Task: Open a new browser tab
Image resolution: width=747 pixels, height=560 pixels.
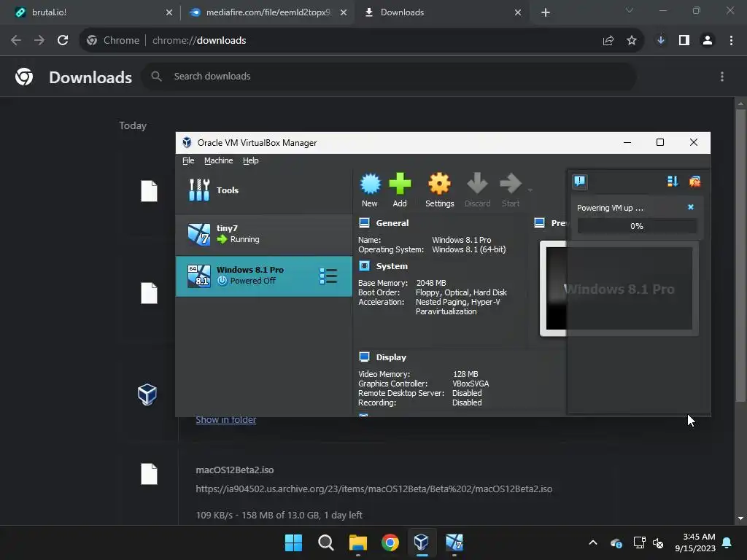Action: click(x=546, y=12)
